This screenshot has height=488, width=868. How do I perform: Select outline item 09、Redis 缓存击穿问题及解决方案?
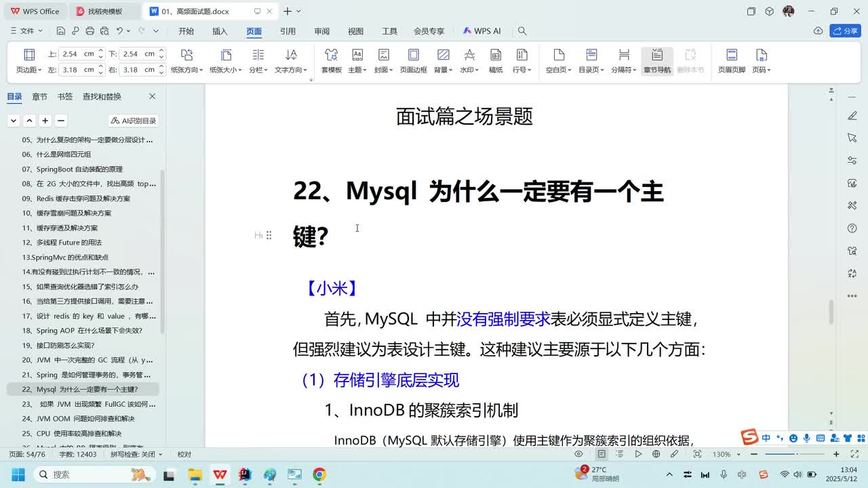point(83,199)
